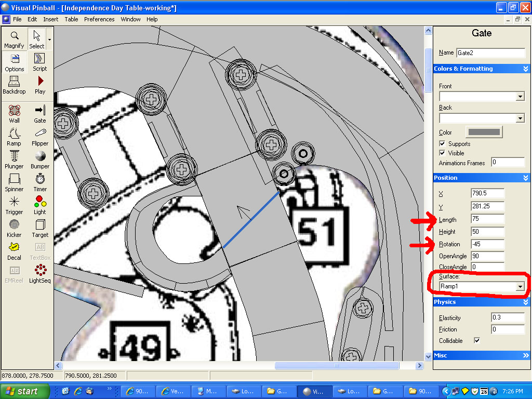532x399 pixels.
Task: Click the Rotation input field
Action: pos(487,244)
